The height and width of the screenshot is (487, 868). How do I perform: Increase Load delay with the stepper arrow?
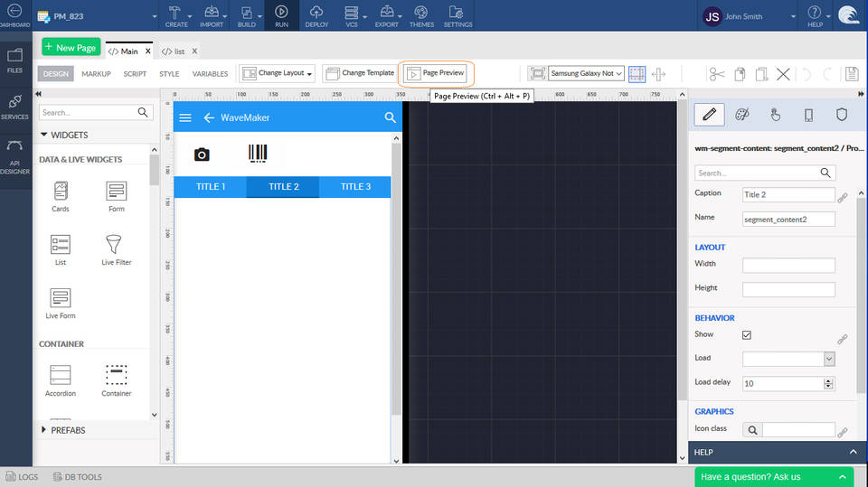829,380
